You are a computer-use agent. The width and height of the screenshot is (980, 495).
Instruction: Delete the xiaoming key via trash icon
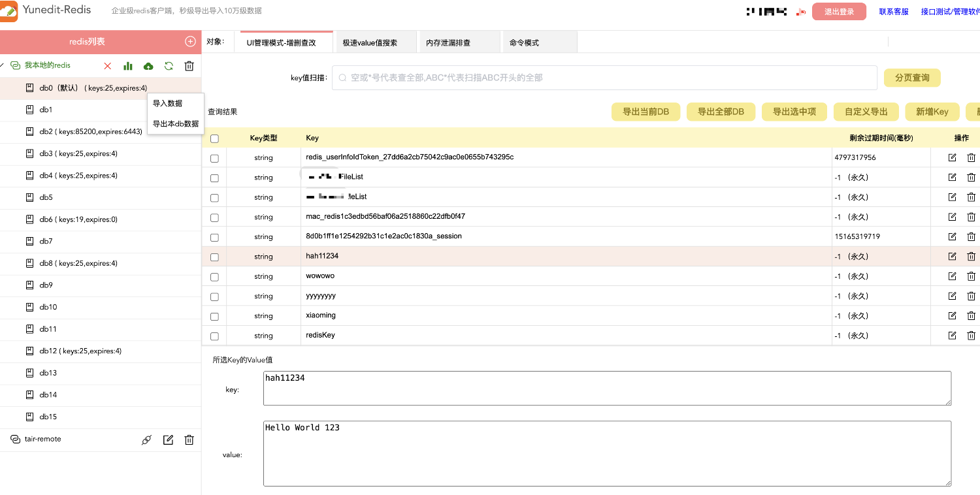tap(971, 316)
